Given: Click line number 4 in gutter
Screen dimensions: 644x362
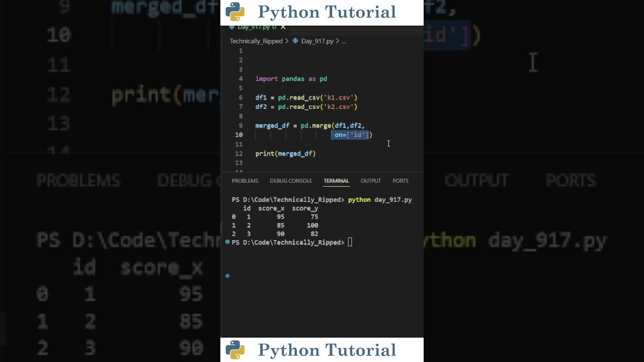Looking at the screenshot, I should click(241, 79).
